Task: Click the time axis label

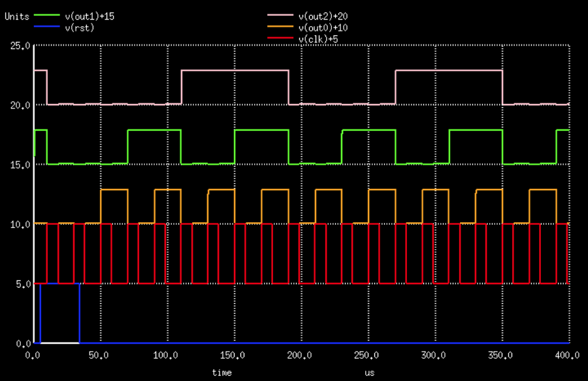Action: tap(221, 373)
